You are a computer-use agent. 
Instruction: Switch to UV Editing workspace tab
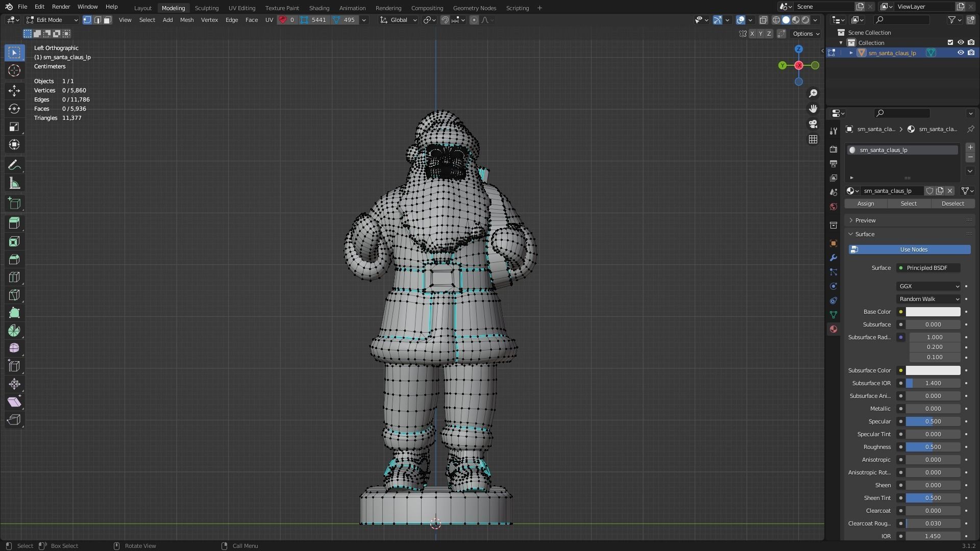pos(242,8)
